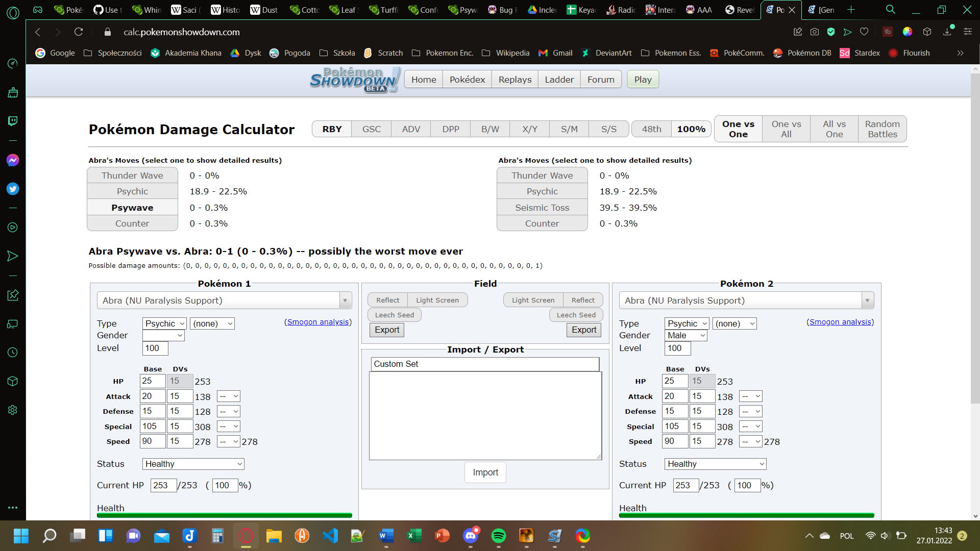The height and width of the screenshot is (551, 980).
Task: Open the Ladder nav item
Action: click(x=559, y=80)
